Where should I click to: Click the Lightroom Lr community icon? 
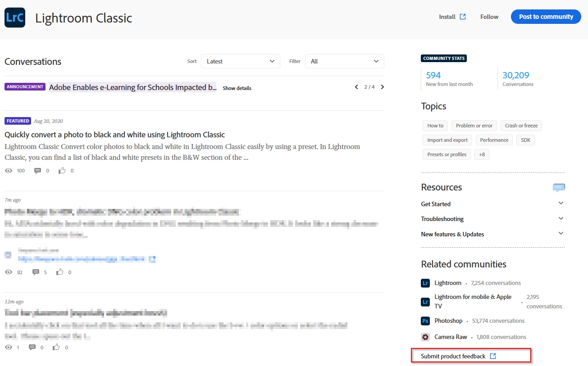pyautogui.click(x=425, y=283)
